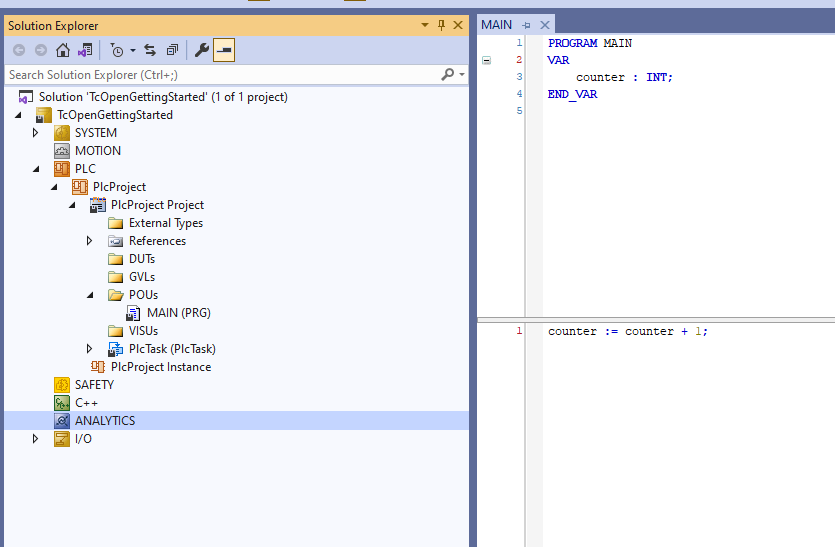
Task: Click the PlcProject Instance icon
Action: [98, 367]
